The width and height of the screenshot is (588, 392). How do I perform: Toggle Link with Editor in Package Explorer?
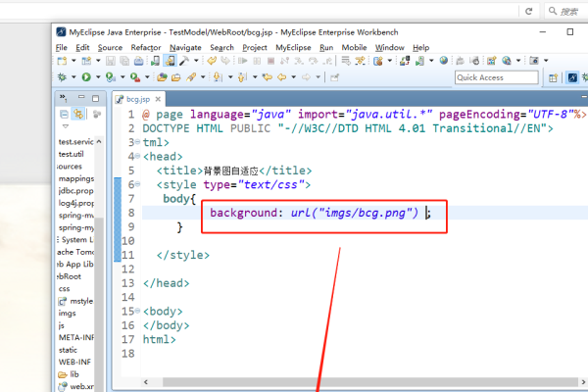click(79, 115)
